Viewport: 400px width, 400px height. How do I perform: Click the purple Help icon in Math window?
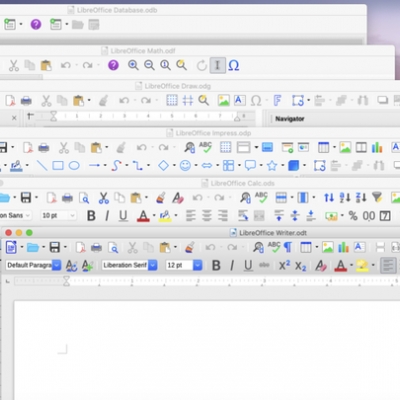click(113, 65)
